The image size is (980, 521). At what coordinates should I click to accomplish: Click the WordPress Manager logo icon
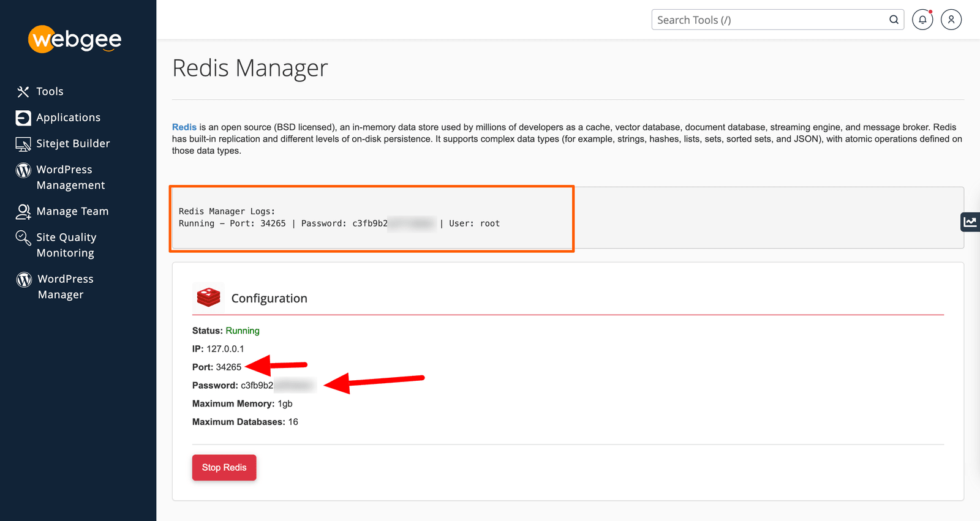pos(24,280)
